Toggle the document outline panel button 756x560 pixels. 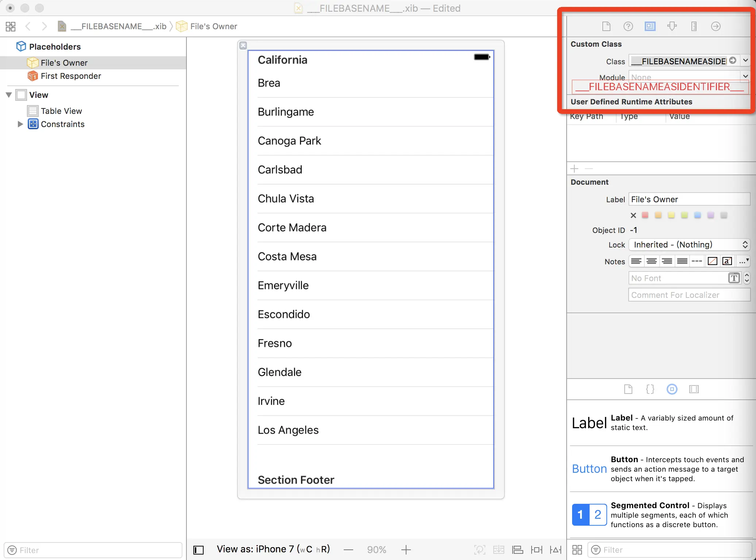(198, 550)
